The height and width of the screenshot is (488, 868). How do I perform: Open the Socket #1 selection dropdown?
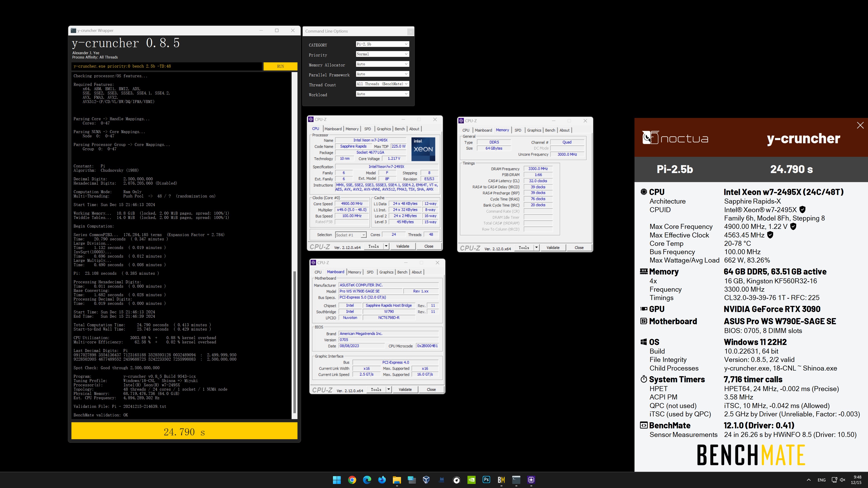coord(350,235)
